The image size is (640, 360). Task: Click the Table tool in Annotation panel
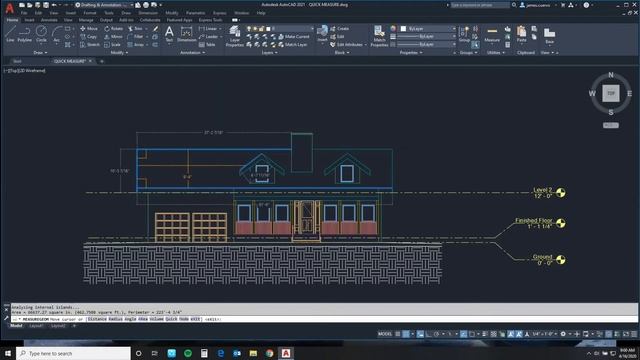[x=207, y=44]
